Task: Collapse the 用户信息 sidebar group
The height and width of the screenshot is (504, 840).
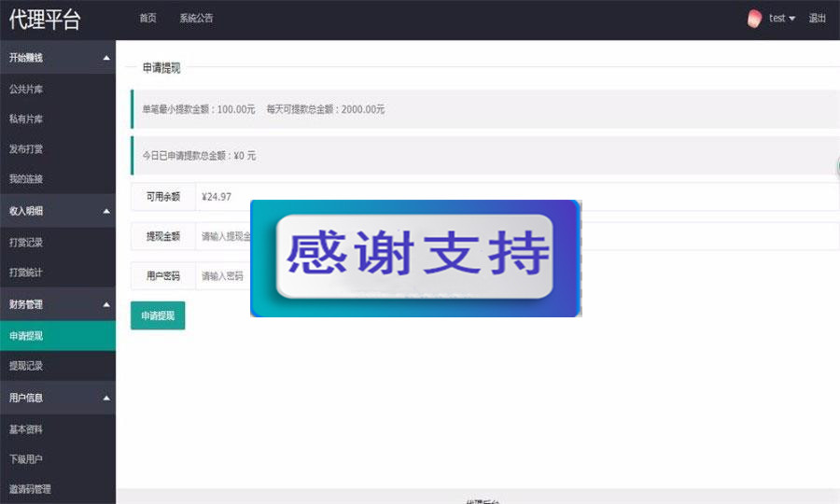Action: (x=58, y=398)
